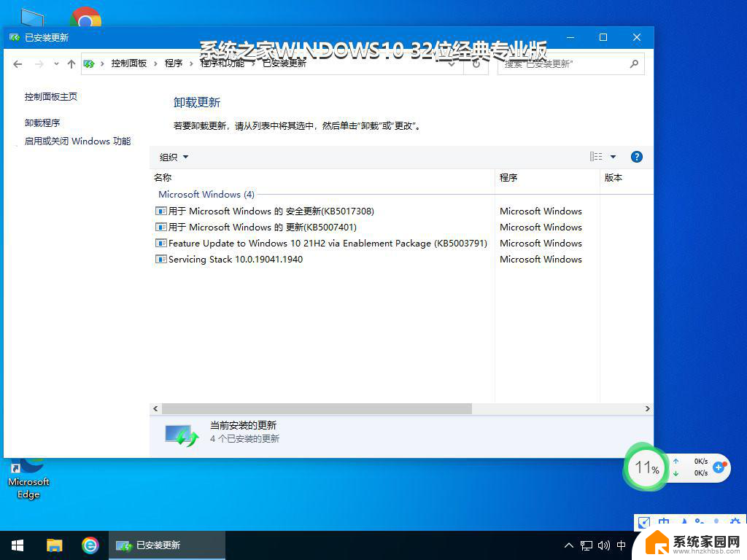
Task: Open the 组织 dropdown menu
Action: [x=174, y=157]
